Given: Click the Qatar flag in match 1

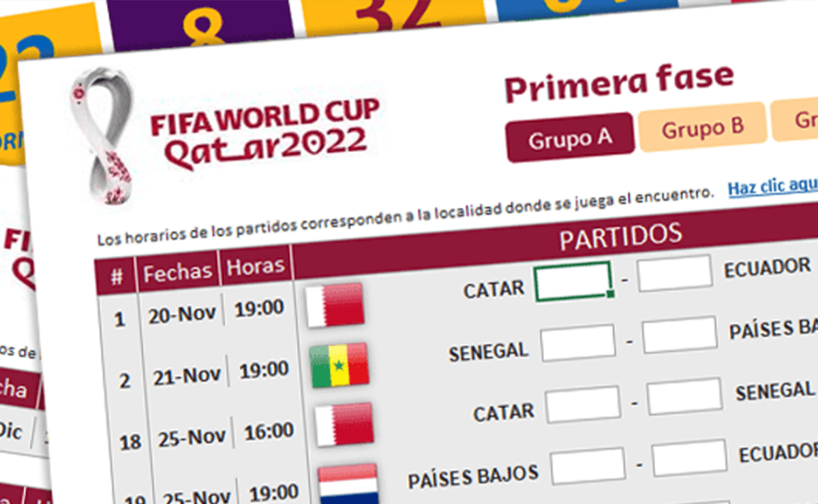Looking at the screenshot, I should [334, 304].
